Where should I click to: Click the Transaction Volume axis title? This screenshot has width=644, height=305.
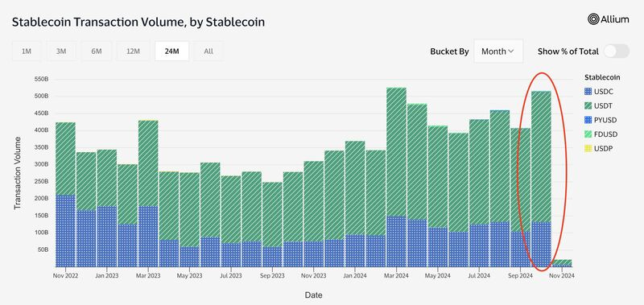click(x=17, y=173)
